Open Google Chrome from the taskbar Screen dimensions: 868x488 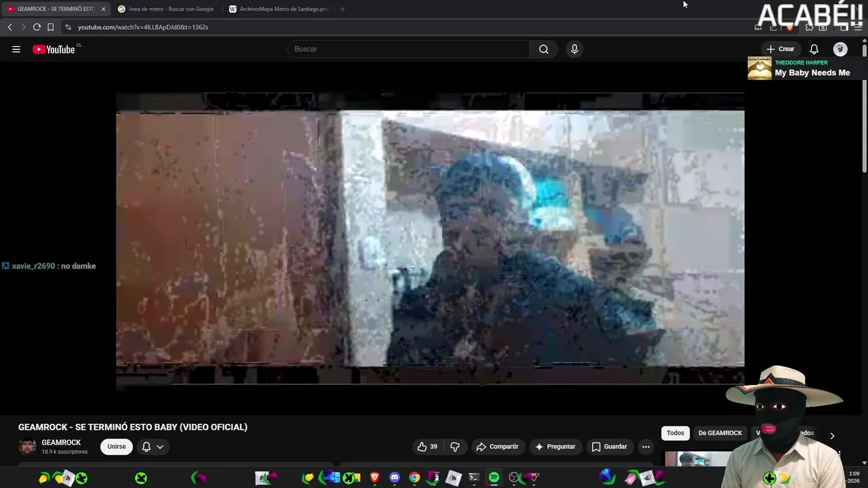coord(414,478)
